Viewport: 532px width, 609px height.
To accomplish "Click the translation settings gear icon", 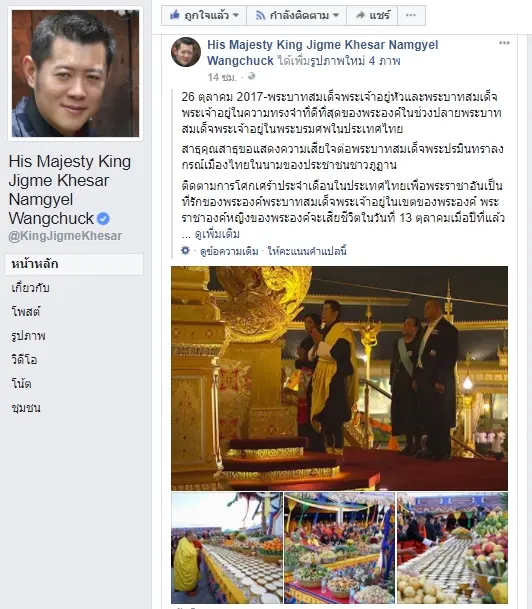I will click(x=186, y=251).
